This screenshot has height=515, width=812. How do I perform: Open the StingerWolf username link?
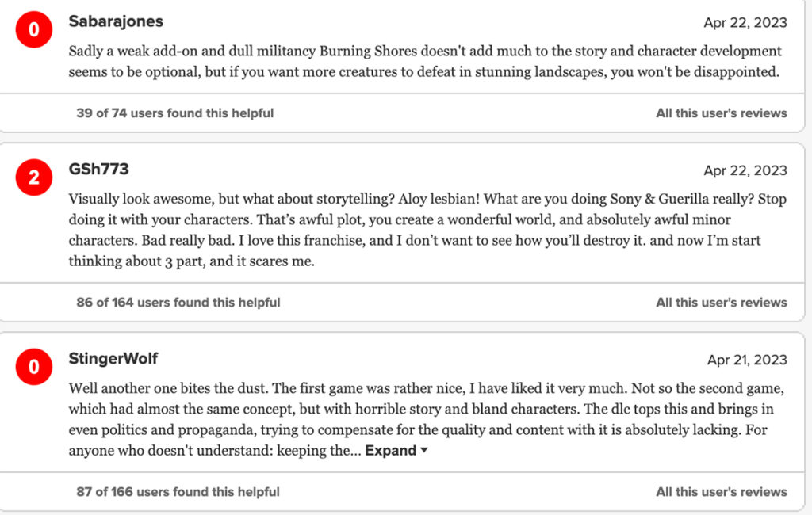pos(113,359)
